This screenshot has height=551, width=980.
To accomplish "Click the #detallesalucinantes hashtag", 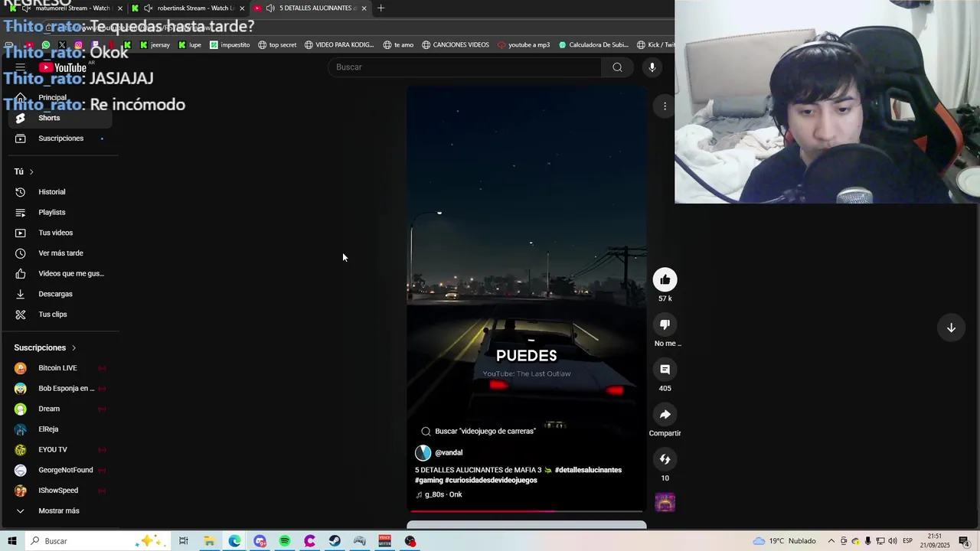I will pyautogui.click(x=588, y=470).
